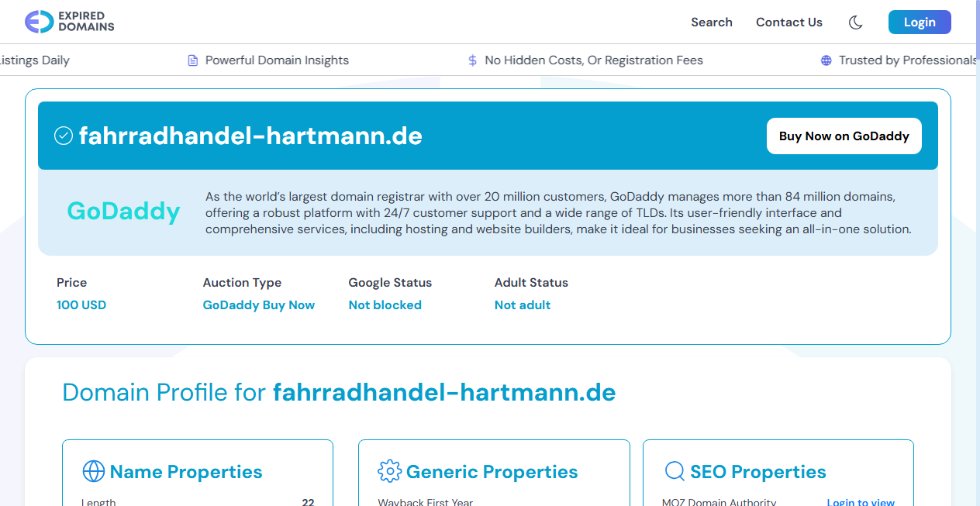Click the Adult Status label
The image size is (980, 506).
(531, 283)
